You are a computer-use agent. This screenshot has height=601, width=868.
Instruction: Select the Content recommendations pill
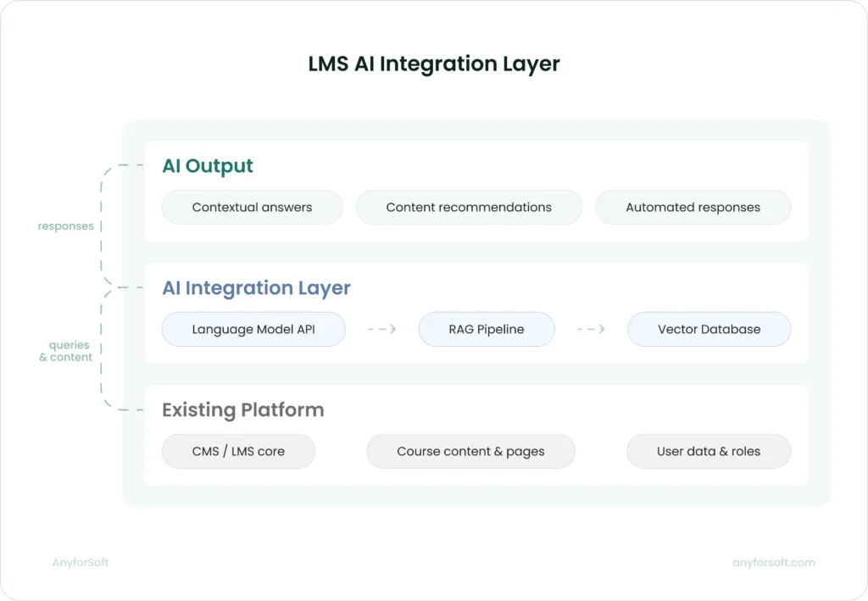(469, 207)
